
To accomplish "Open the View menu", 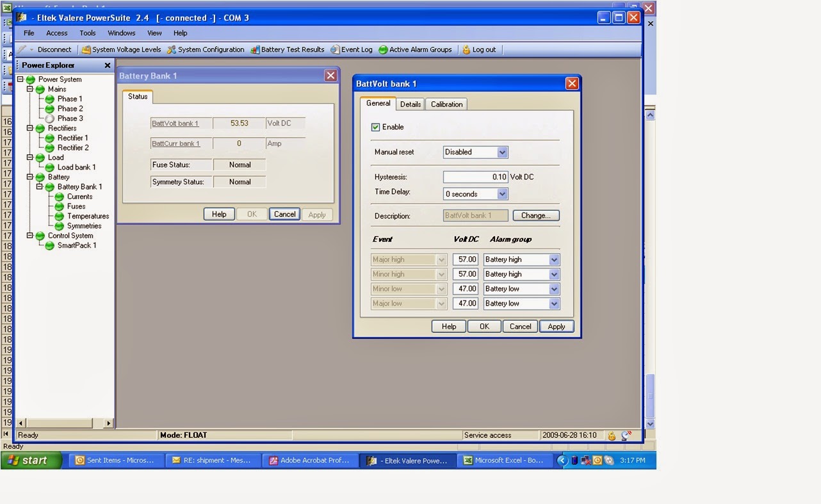I will (154, 33).
